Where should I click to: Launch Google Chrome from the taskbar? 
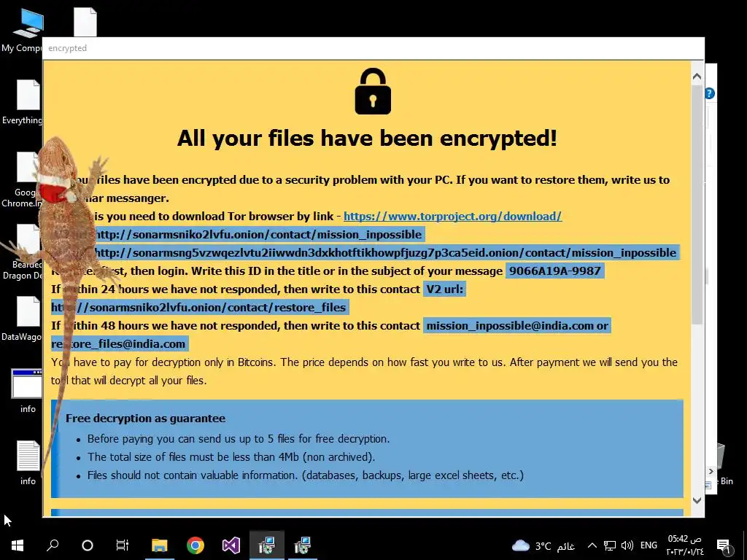pos(196,545)
